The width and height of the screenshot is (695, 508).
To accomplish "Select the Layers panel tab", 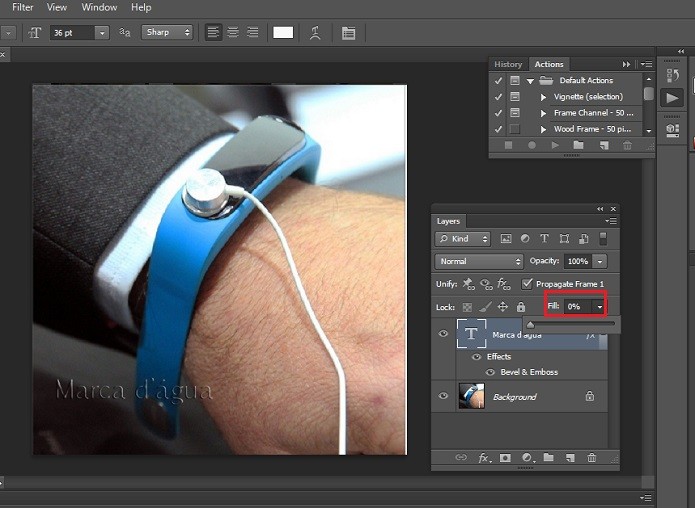I will [448, 221].
